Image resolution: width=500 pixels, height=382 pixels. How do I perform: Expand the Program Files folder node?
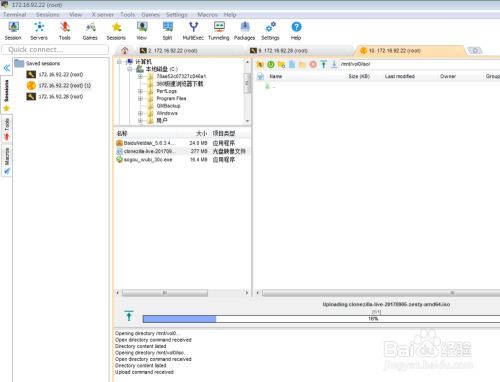coord(140,98)
